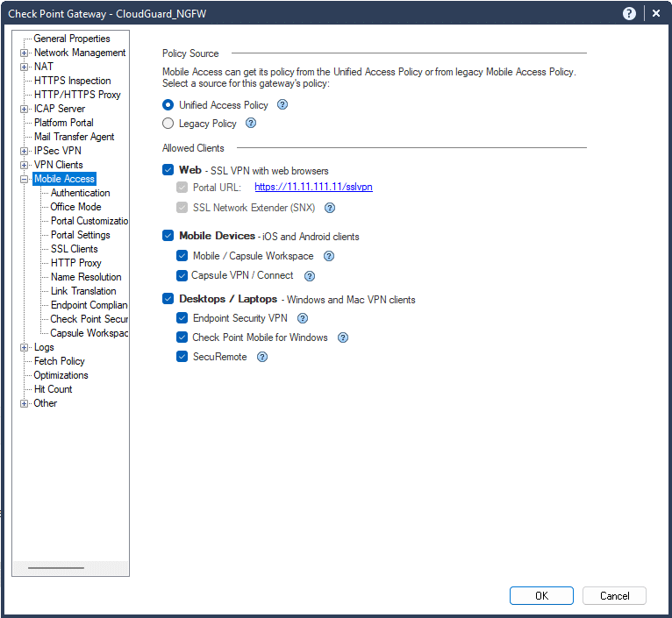Select Authentication in the navigation tree
The width and height of the screenshot is (672, 618).
[x=80, y=193]
